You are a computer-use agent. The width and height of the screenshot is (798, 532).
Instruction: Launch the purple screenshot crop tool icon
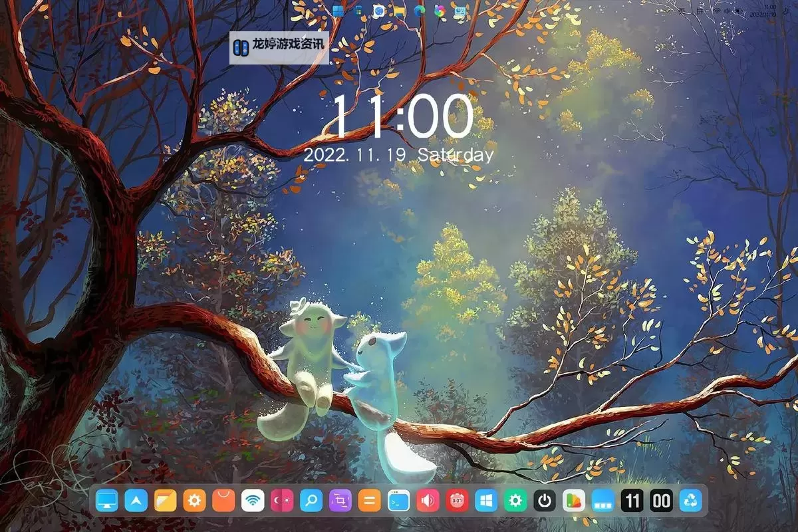[340, 500]
